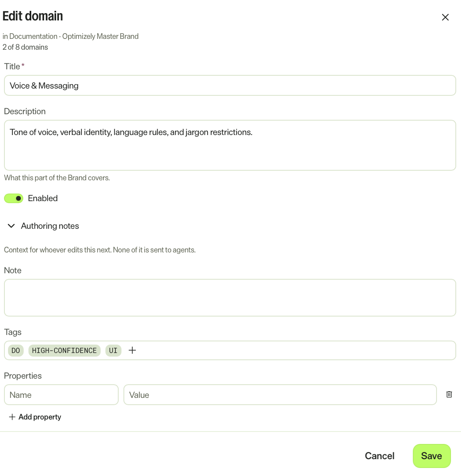Click empty space in Tags field
This screenshot has width=461, height=476.
coord(295,350)
